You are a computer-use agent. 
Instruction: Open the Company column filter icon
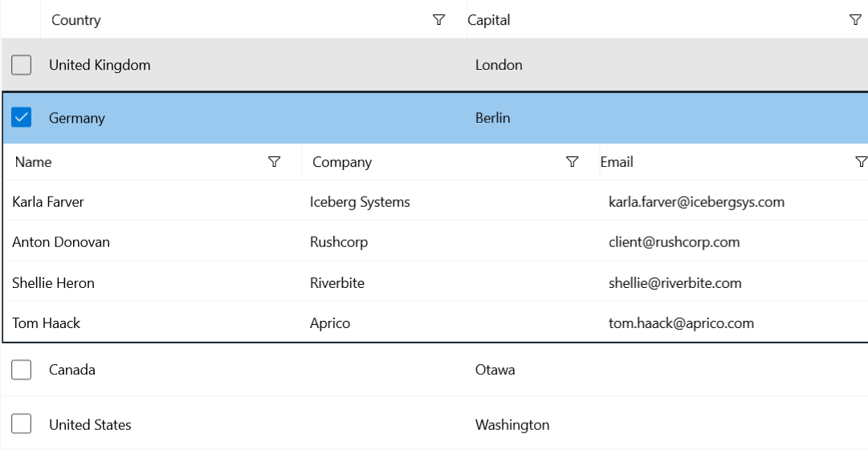[x=572, y=162]
